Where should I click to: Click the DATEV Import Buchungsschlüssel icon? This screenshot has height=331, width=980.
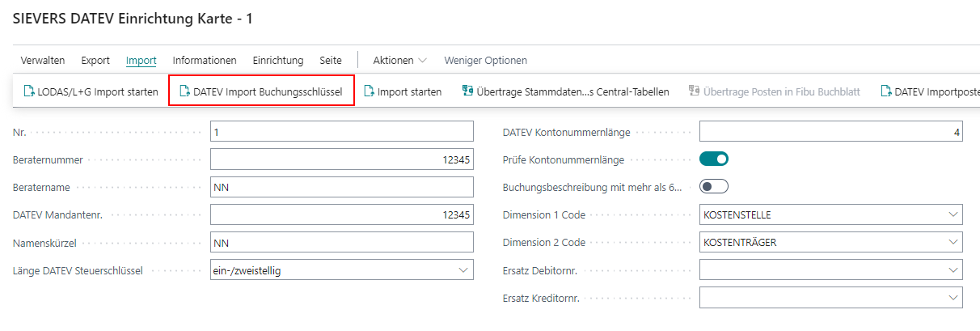pyautogui.click(x=184, y=91)
